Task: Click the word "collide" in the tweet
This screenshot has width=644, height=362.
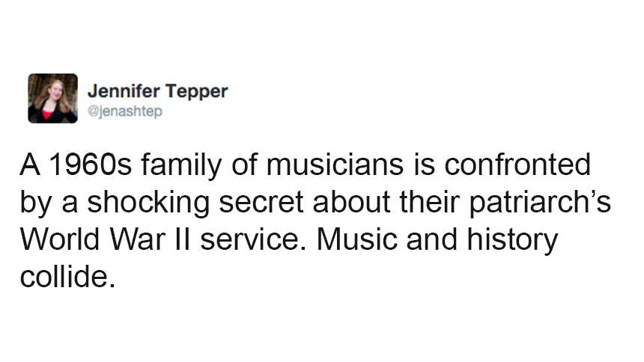Action: tap(66, 278)
